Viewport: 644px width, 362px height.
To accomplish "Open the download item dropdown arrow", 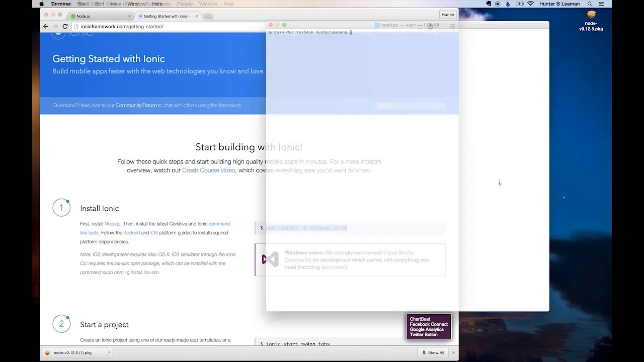I will 109,352.
